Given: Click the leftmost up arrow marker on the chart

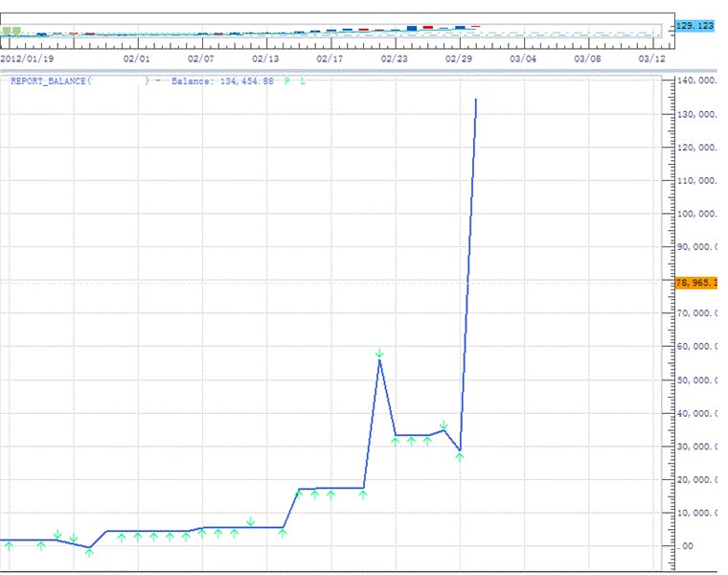Looking at the screenshot, I should point(9,546).
